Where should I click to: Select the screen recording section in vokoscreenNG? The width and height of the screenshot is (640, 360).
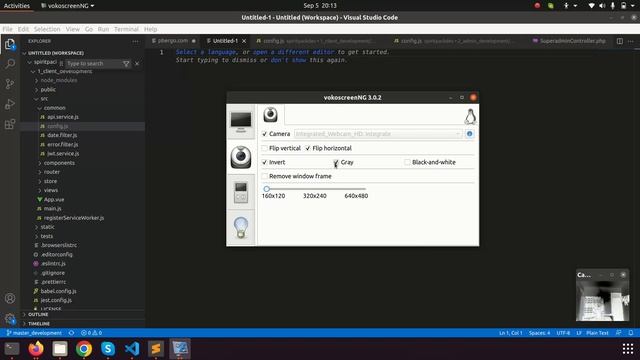pyautogui.click(x=241, y=122)
